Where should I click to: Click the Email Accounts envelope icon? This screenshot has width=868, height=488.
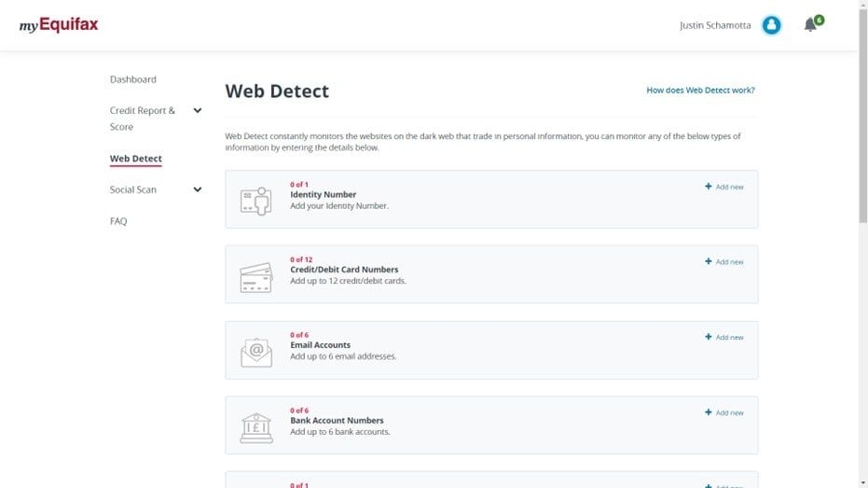point(256,353)
